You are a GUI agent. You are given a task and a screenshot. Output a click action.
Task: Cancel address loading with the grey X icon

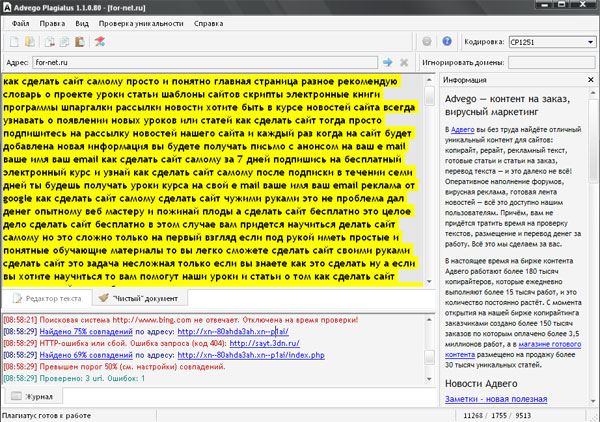pyautogui.click(x=404, y=62)
